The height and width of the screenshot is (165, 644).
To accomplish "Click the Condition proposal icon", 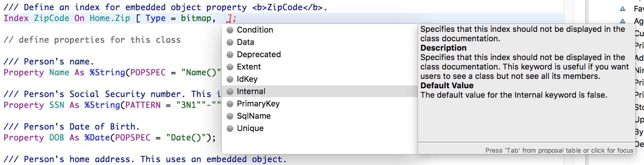I will (x=230, y=30).
